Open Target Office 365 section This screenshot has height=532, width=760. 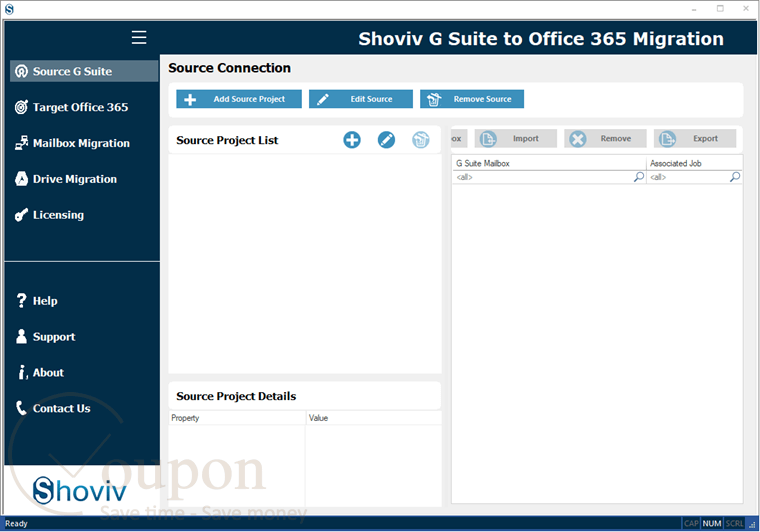[x=80, y=107]
